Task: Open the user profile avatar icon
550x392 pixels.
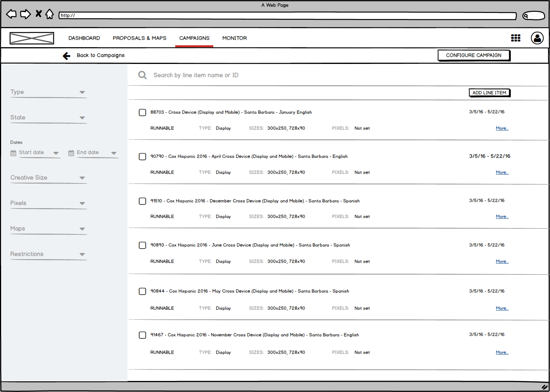Action: (x=537, y=38)
